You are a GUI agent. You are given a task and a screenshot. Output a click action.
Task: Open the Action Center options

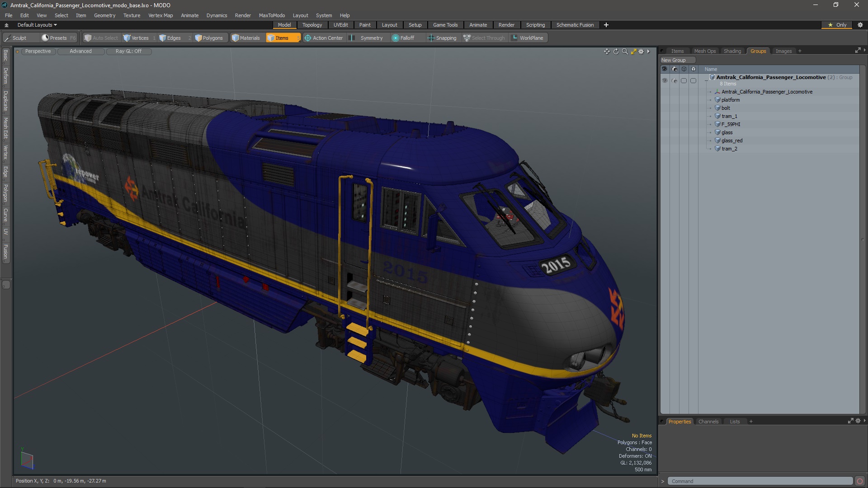tap(324, 38)
